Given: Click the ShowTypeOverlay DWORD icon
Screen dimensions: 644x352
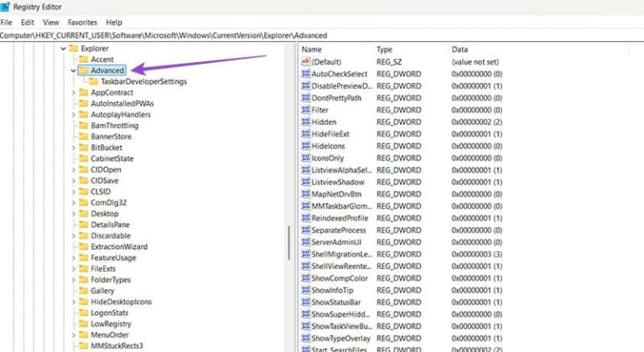Looking at the screenshot, I should pos(305,338).
